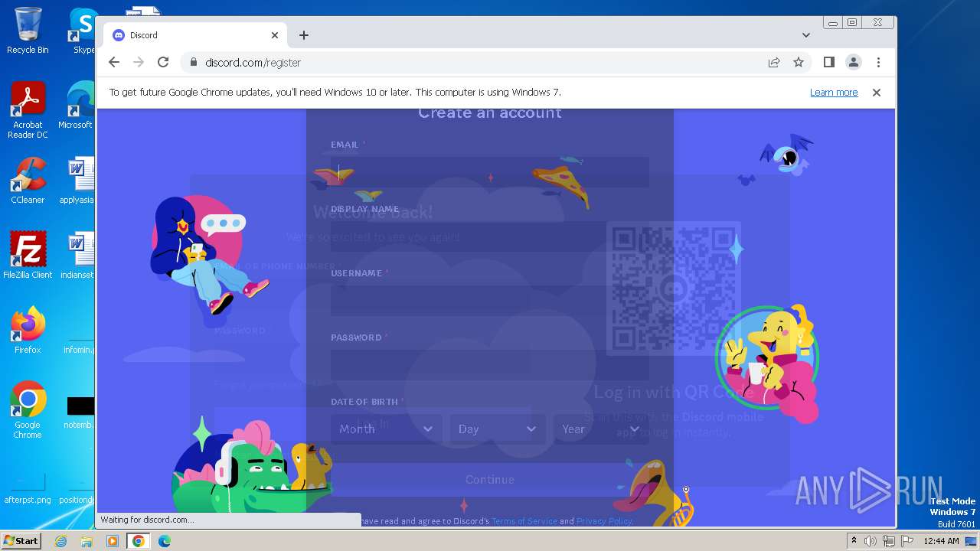Open the Terms of Service link

coord(524,521)
